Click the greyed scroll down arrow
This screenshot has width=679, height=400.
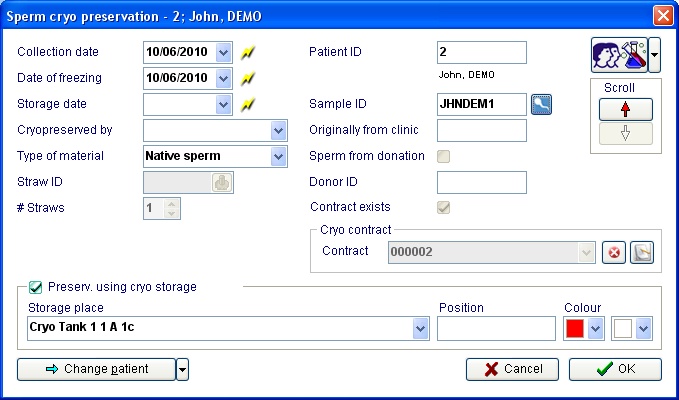pos(625,133)
